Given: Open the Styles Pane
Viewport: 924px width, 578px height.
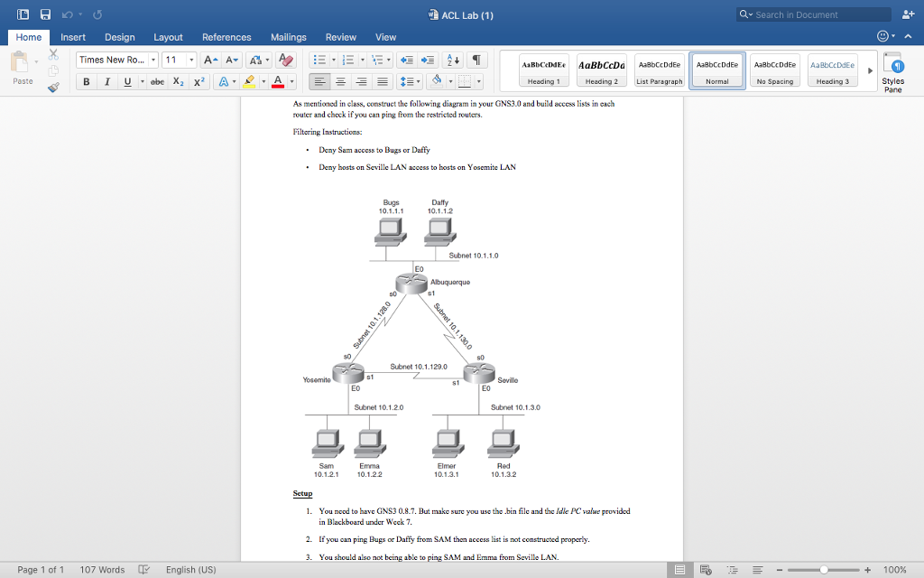Looking at the screenshot, I should (892, 72).
